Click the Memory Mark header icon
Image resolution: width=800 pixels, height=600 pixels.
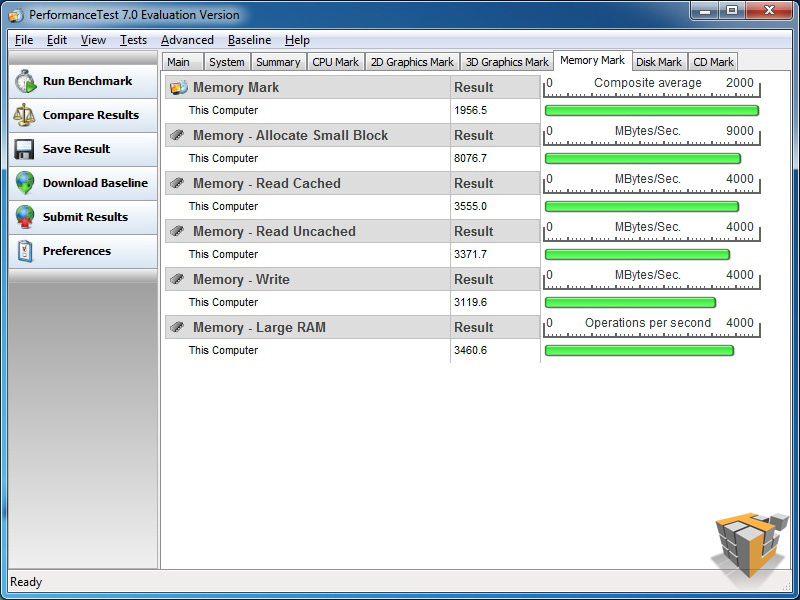pos(179,87)
